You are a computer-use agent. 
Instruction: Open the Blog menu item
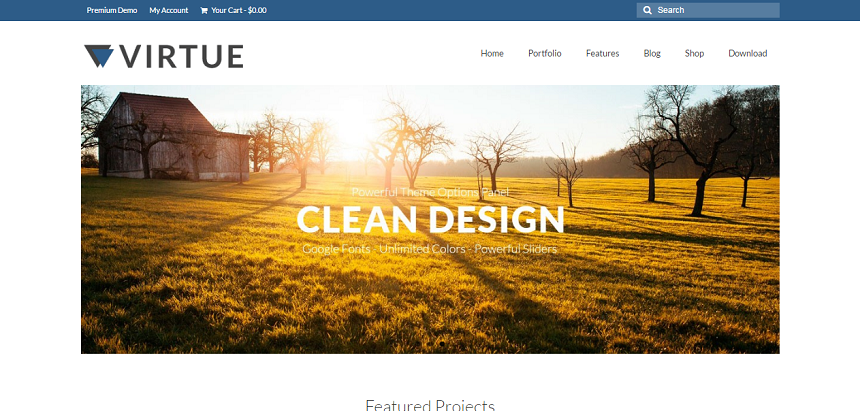(652, 53)
